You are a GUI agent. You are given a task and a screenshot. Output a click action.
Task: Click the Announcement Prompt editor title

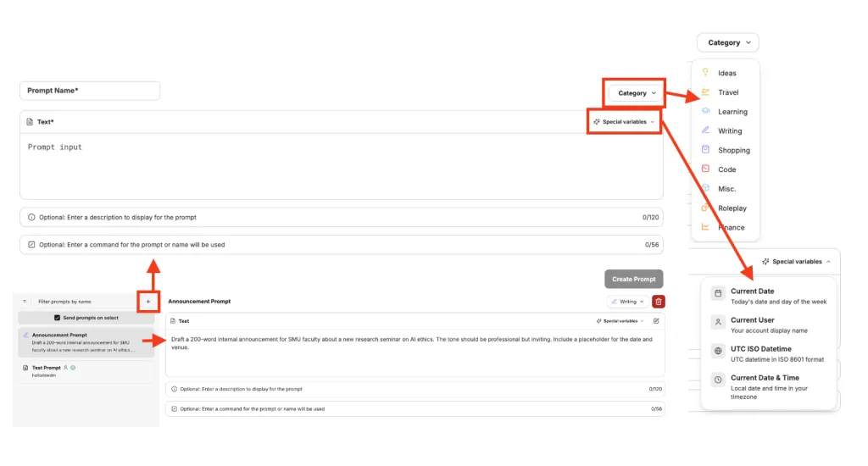pos(199,302)
